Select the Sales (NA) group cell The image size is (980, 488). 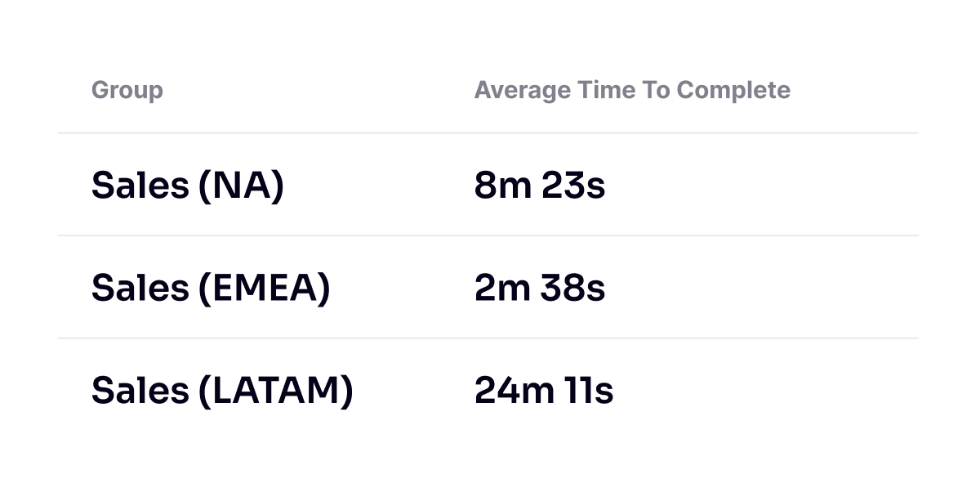[x=188, y=186]
